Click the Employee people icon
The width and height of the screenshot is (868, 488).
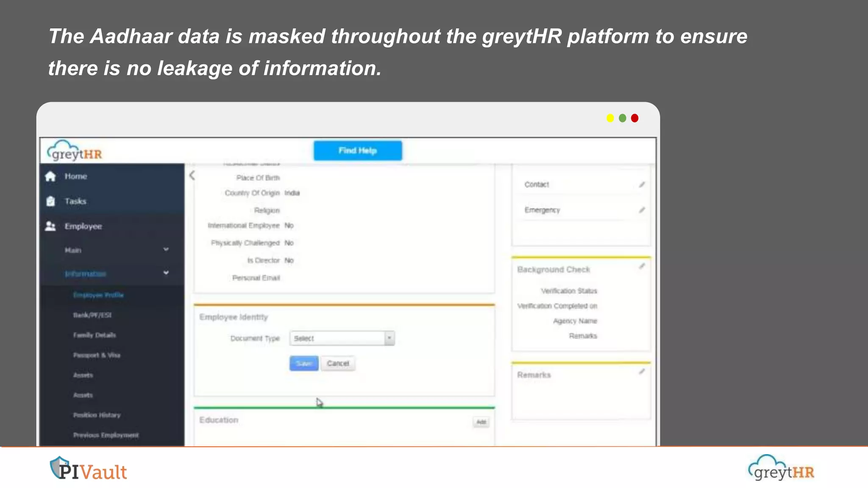(x=50, y=226)
